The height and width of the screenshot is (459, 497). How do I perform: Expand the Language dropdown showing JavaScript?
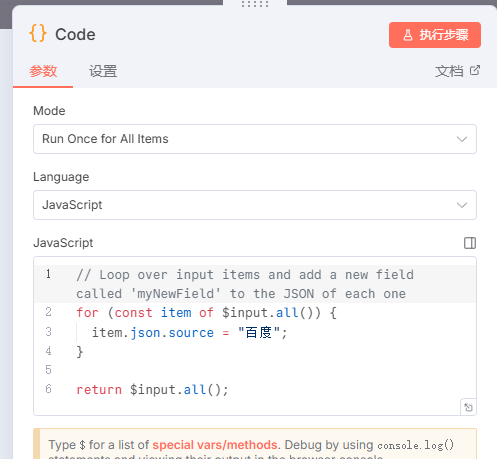pyautogui.click(x=255, y=205)
